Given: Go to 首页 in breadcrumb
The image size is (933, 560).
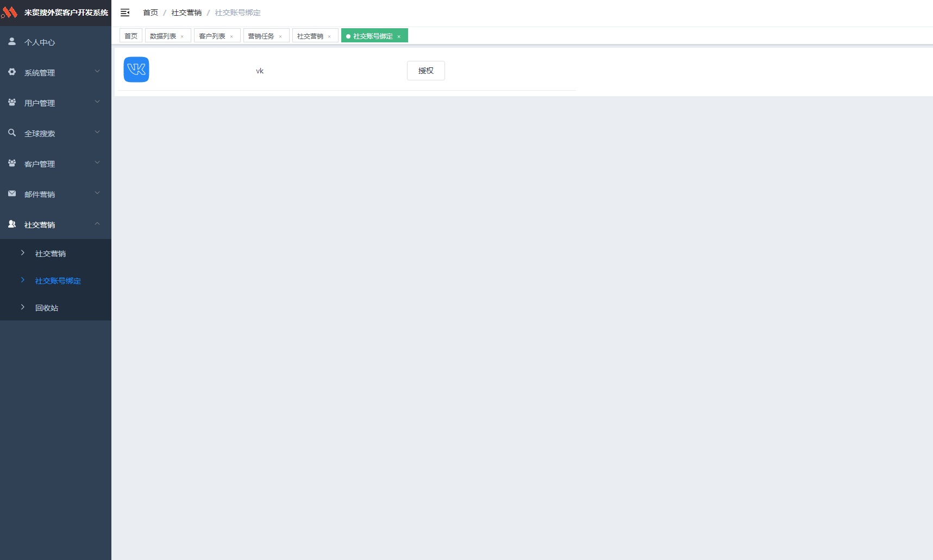Looking at the screenshot, I should pos(151,12).
